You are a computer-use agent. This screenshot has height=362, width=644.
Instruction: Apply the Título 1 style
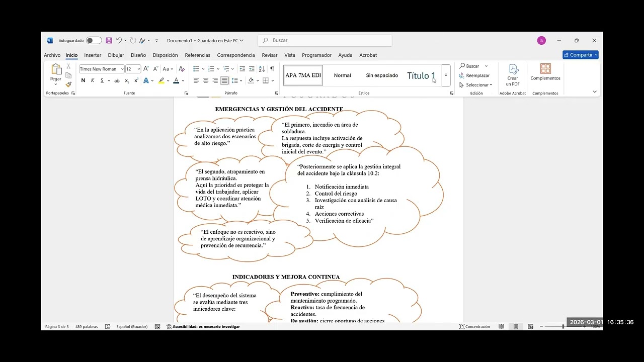421,75
